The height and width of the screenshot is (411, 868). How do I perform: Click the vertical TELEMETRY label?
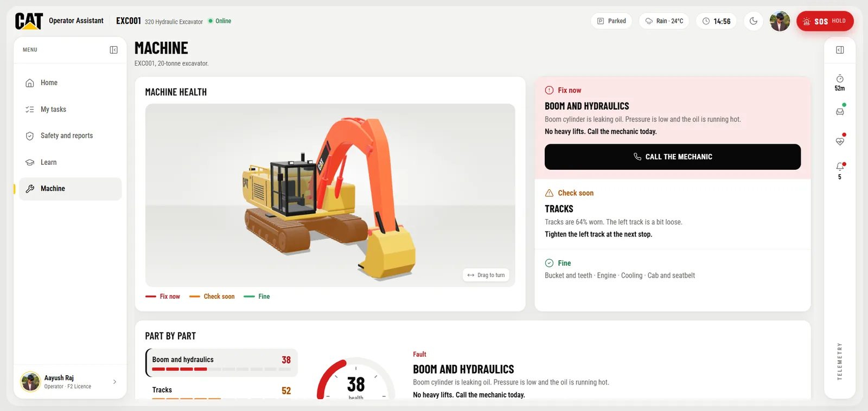point(840,361)
